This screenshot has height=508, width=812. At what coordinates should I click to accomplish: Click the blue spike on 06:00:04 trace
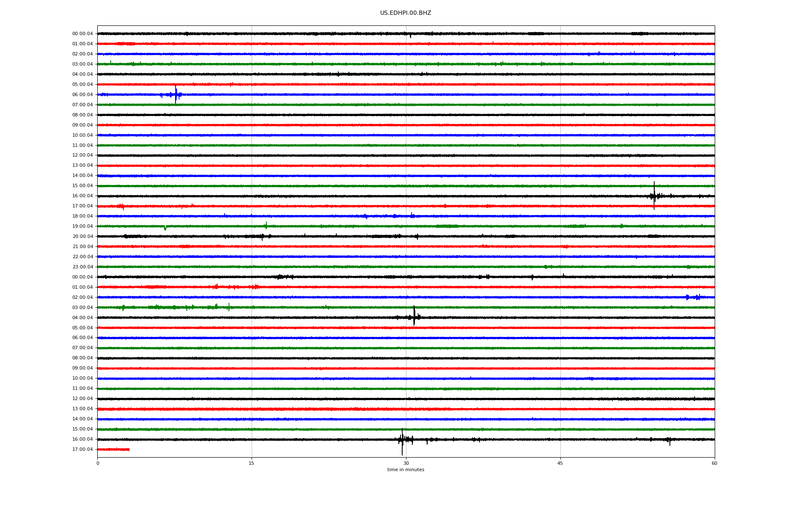click(x=176, y=94)
